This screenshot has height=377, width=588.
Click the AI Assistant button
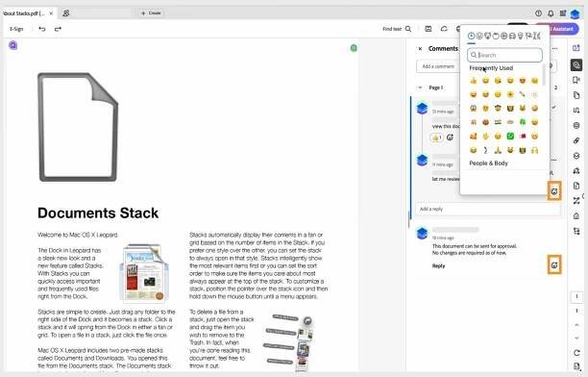tap(558, 29)
